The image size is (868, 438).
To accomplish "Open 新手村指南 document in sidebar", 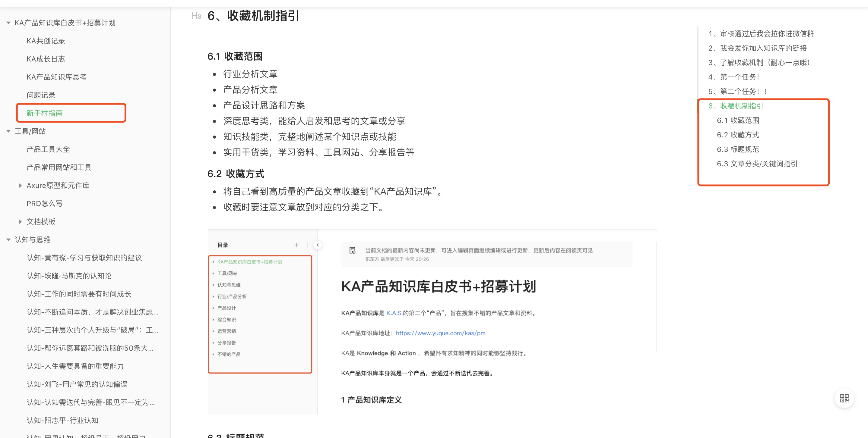I will click(44, 113).
